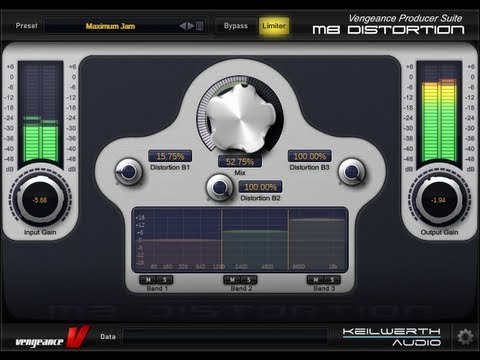480x360 pixels.
Task: Disable the Limiter button
Action: coord(274,26)
